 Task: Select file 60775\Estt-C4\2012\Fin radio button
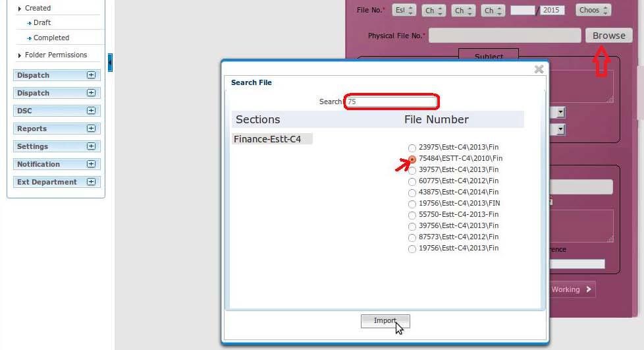pyautogui.click(x=412, y=181)
